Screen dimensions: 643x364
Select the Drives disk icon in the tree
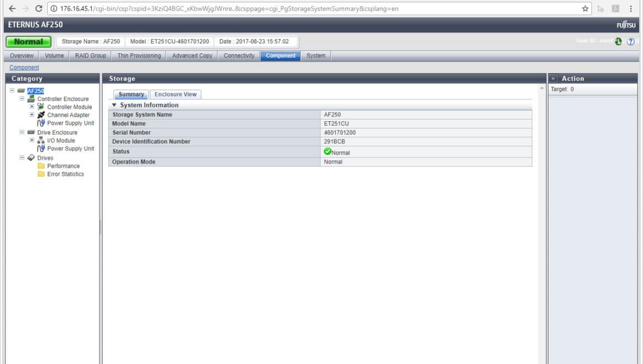[31, 158]
